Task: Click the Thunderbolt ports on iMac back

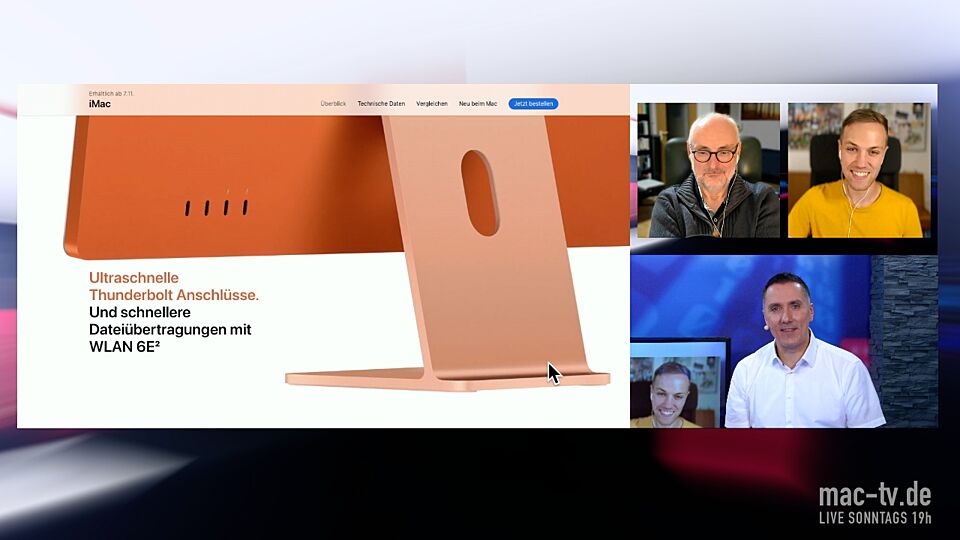Action: 217,207
